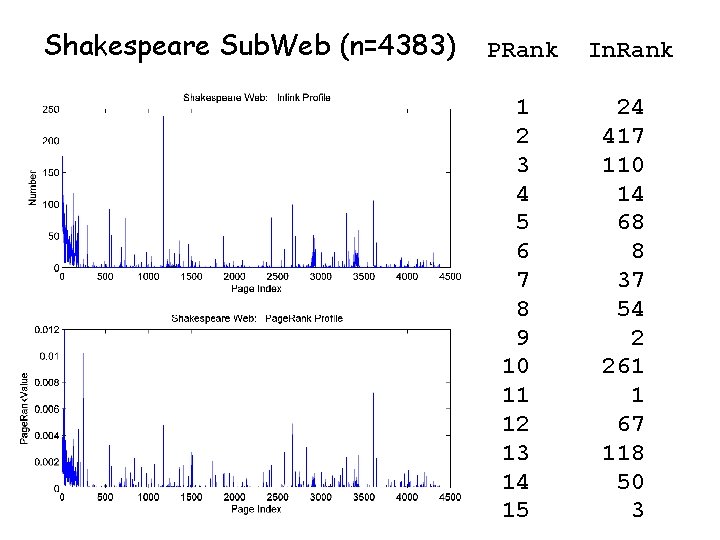Screen dimensions: 720x540
Task: Select InRank value 261
Action: tap(623, 366)
